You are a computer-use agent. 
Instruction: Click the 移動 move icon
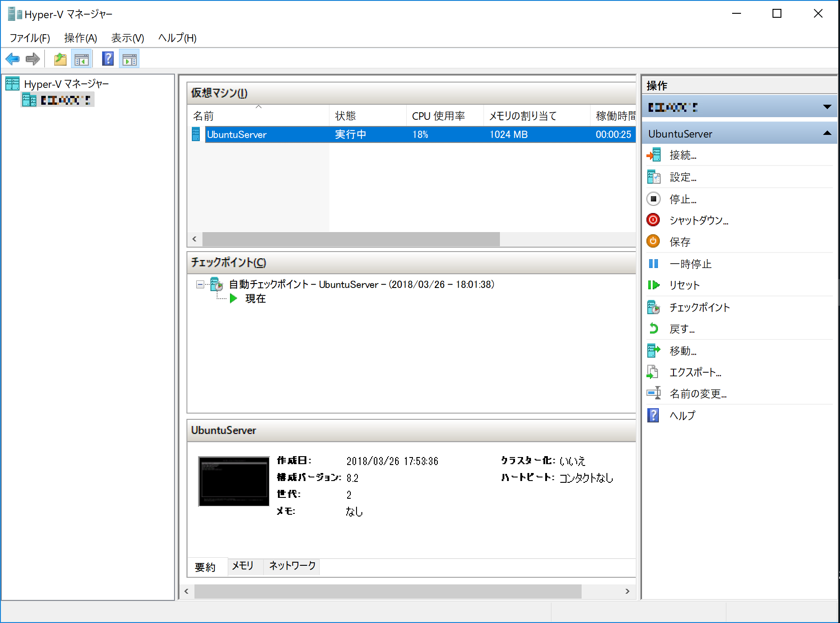click(x=654, y=351)
